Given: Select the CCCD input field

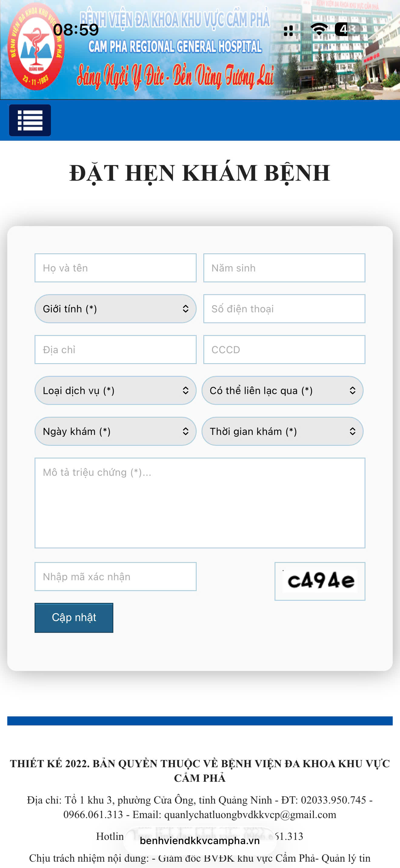Looking at the screenshot, I should point(284,350).
